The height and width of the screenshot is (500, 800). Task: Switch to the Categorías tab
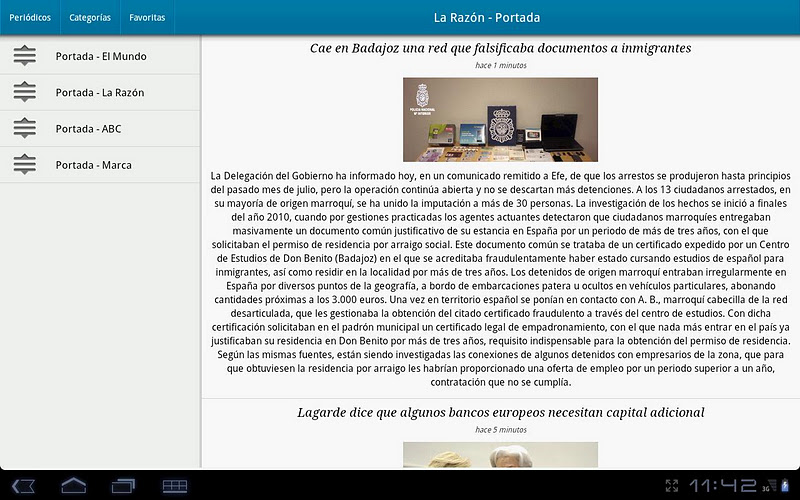point(90,17)
